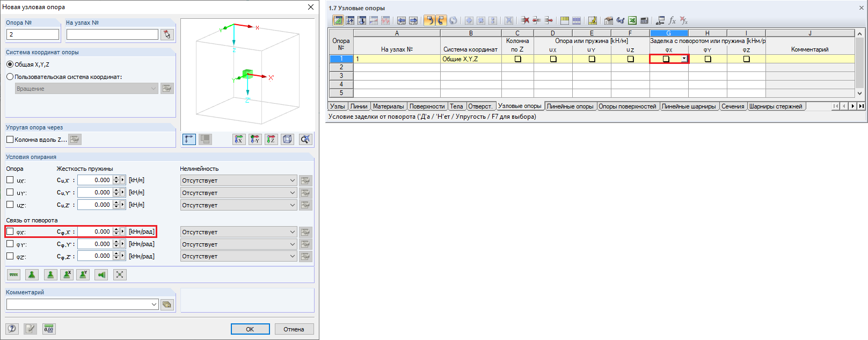Confirm the dialog with OK
The width and height of the screenshot is (868, 340).
tap(250, 329)
